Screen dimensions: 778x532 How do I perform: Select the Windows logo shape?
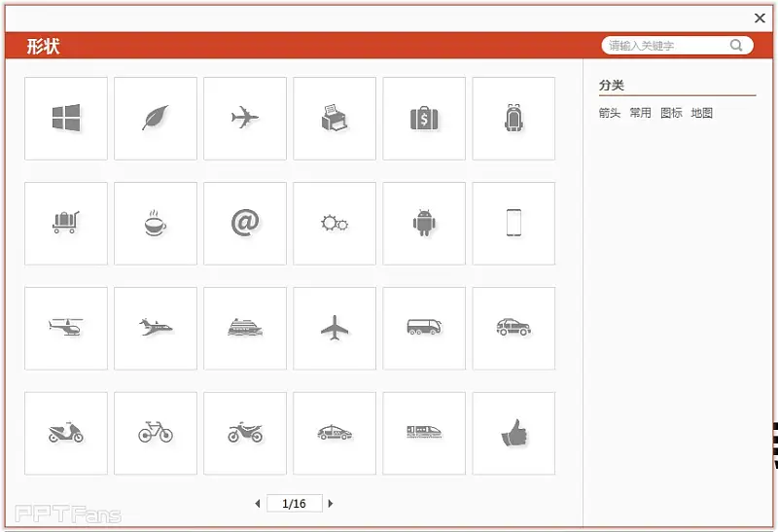66,119
